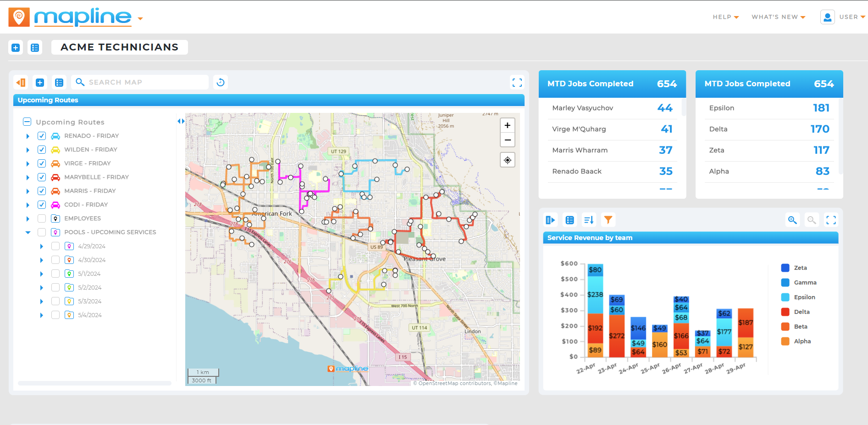Zoom out on the map
Viewport: 868px width, 425px height.
tap(508, 140)
